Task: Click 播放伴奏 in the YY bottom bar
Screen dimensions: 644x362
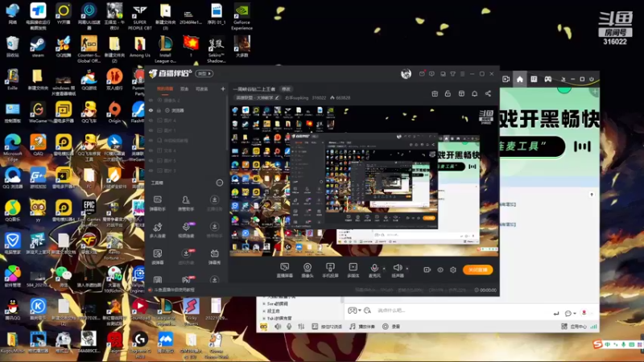Action: [x=362, y=327]
